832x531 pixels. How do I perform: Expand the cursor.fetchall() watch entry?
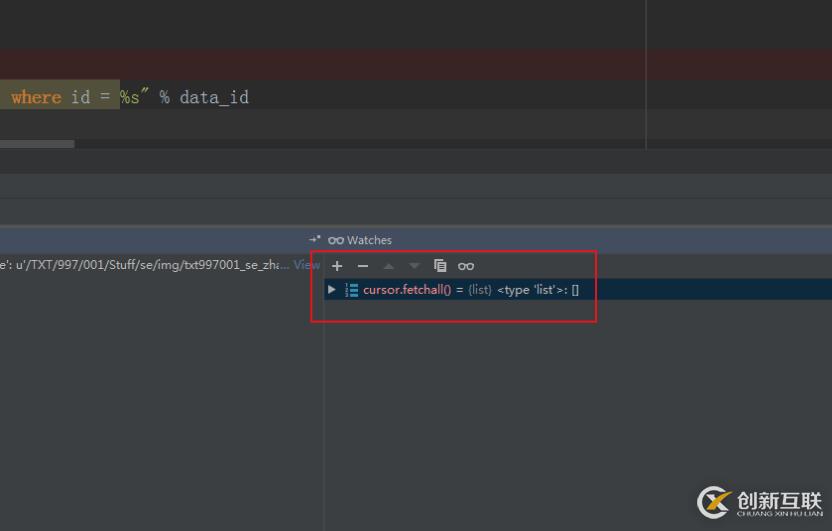[x=332, y=290]
